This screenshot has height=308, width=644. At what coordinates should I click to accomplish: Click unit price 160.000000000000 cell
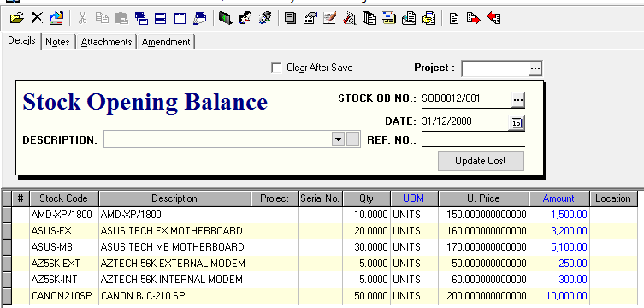484,231
